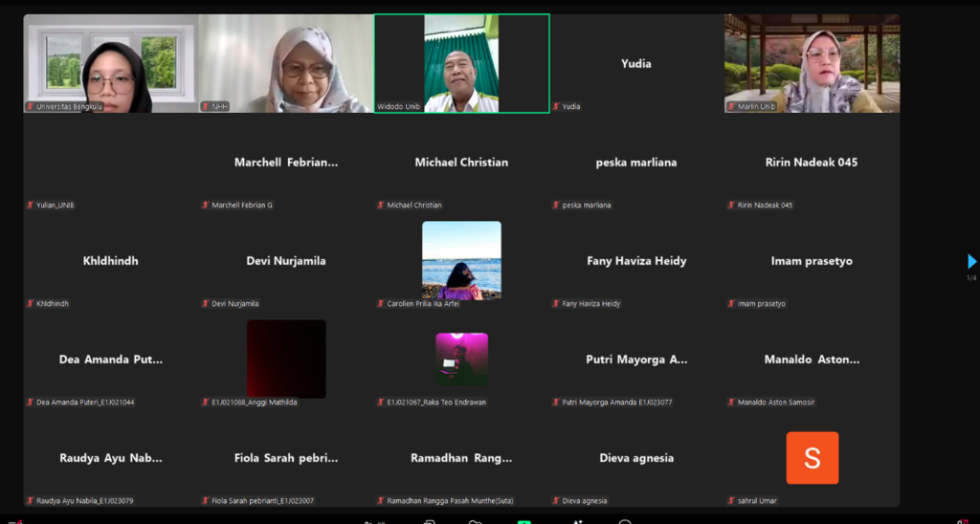This screenshot has width=980, height=524.
Task: Click large Khldhindh tile name
Action: pos(111,261)
